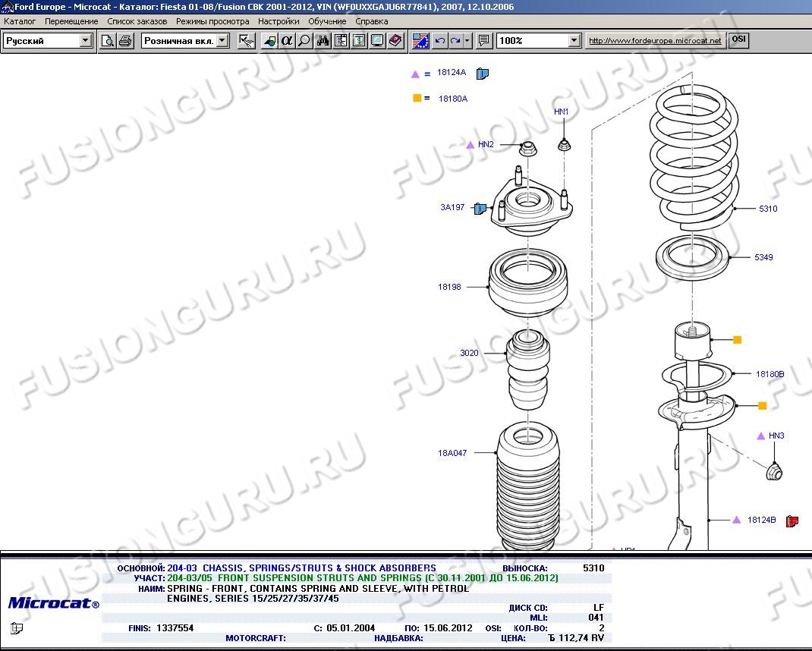The height and width of the screenshot is (651, 812).
Task: Click the orange square marker beside lower spring seat
Action: (762, 406)
